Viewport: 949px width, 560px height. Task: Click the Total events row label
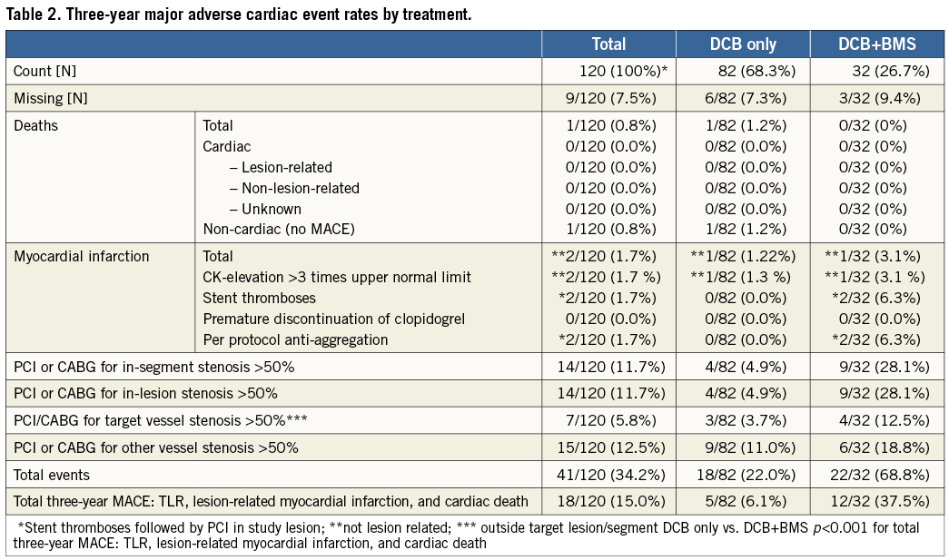point(53,475)
